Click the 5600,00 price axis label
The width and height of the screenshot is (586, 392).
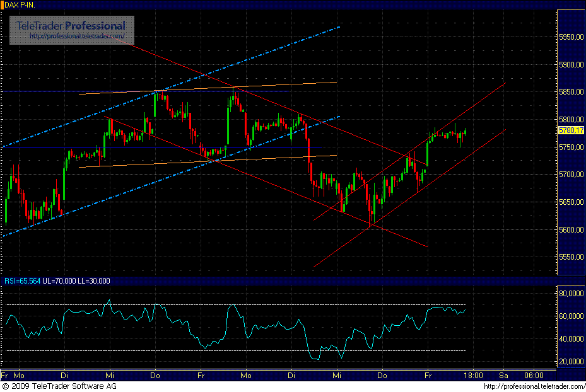tap(571, 230)
